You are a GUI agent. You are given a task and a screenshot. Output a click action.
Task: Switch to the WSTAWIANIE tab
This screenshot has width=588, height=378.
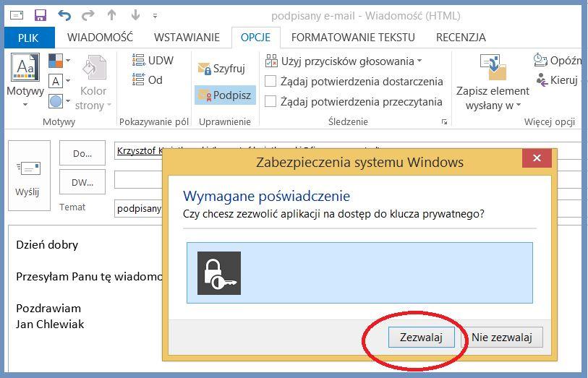[x=187, y=38]
